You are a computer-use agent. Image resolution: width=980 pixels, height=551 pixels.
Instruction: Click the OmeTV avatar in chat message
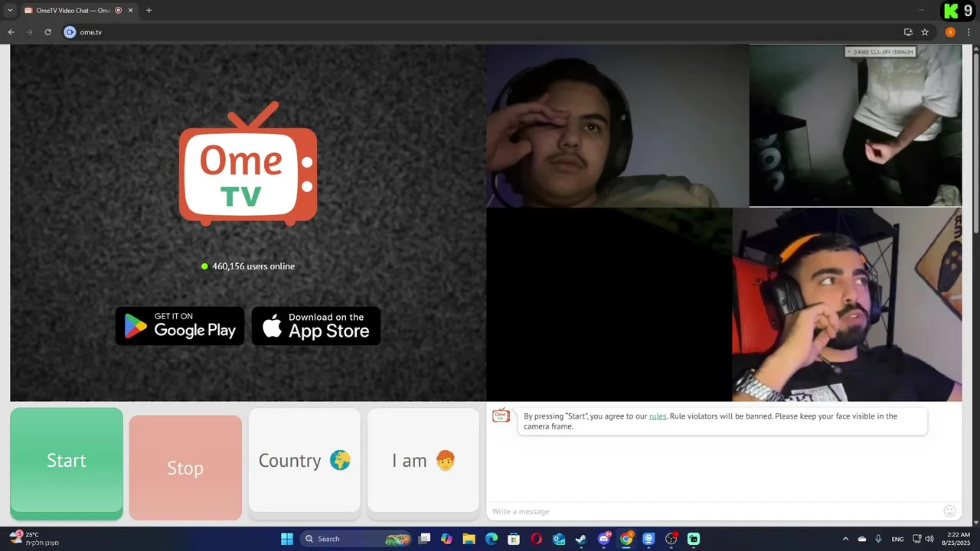point(501,416)
